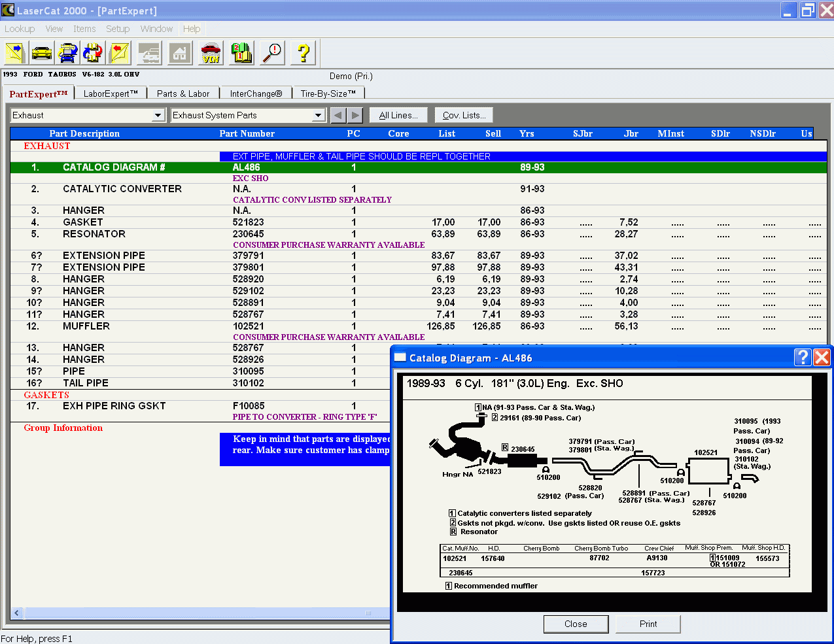Click the Jbr column header

(631, 133)
